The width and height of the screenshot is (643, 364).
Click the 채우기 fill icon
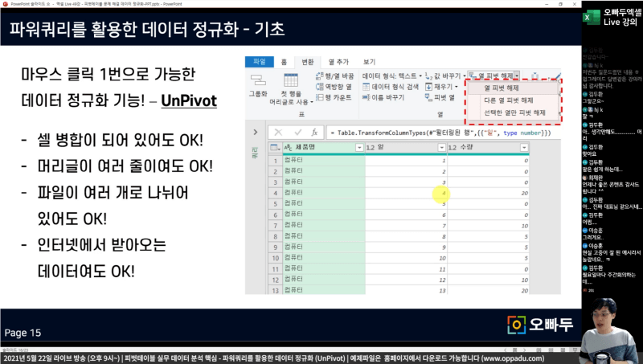pos(428,87)
